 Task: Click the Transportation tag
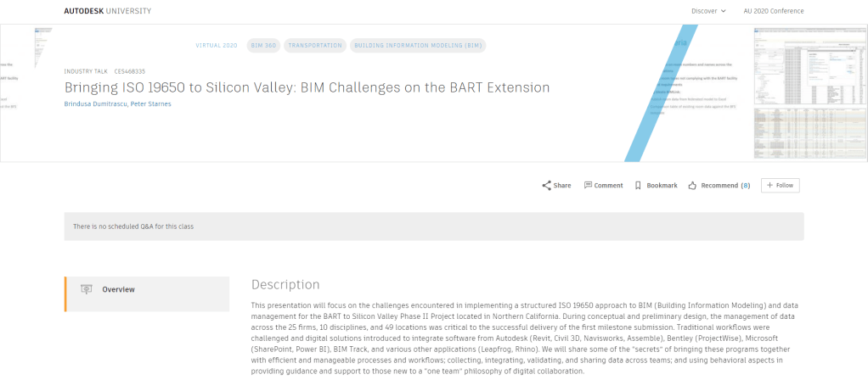coord(314,45)
